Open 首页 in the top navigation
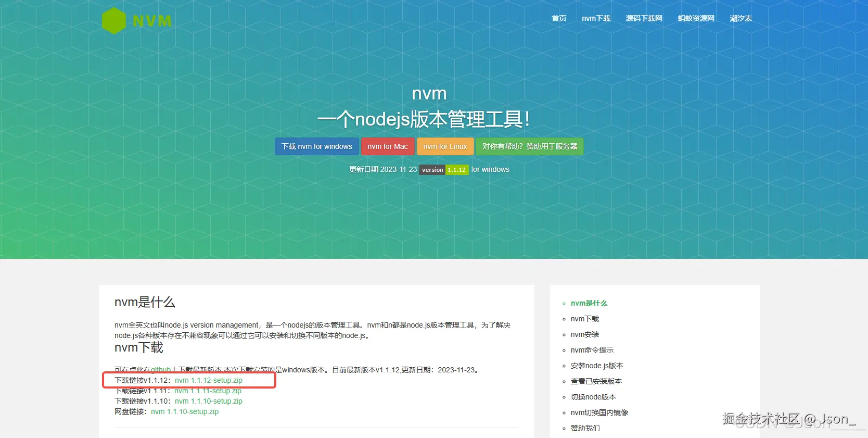The width and height of the screenshot is (868, 438). coord(559,18)
